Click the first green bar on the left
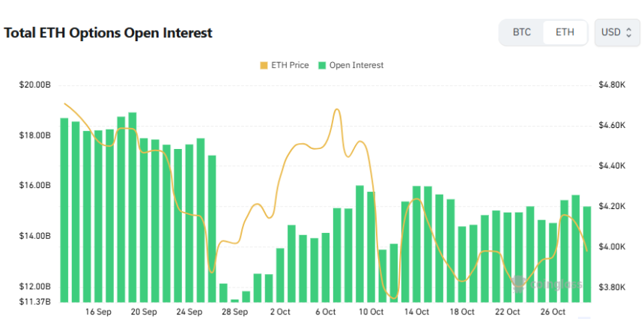The width and height of the screenshot is (644, 319). coord(64,210)
